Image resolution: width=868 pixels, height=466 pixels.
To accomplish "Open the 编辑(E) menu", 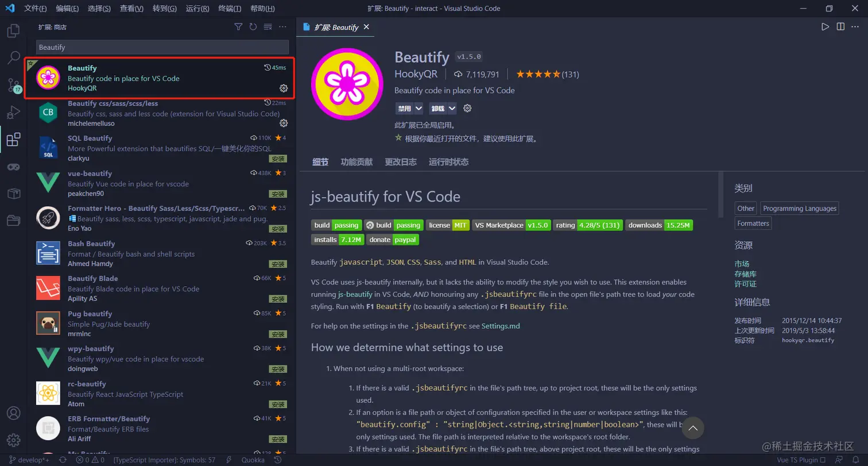I will (68, 9).
